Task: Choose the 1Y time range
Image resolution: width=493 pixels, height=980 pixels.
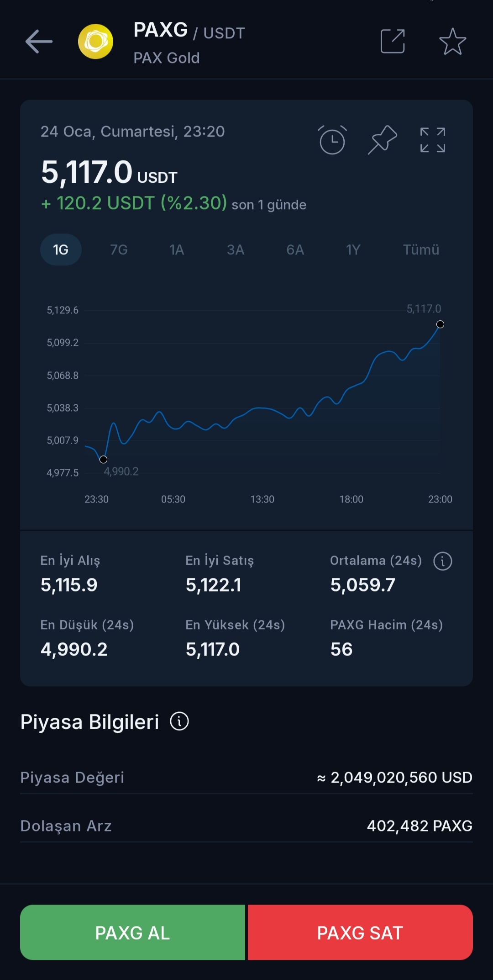Action: click(x=353, y=250)
